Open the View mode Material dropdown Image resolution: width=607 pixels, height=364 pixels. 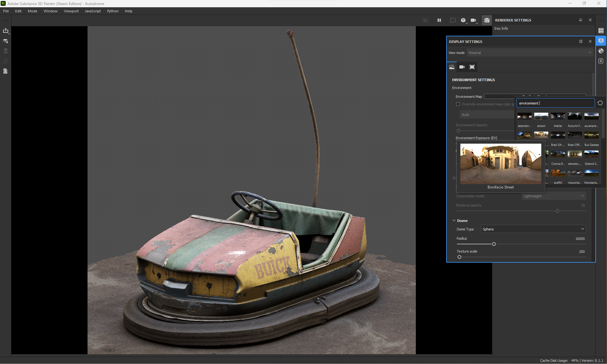530,52
